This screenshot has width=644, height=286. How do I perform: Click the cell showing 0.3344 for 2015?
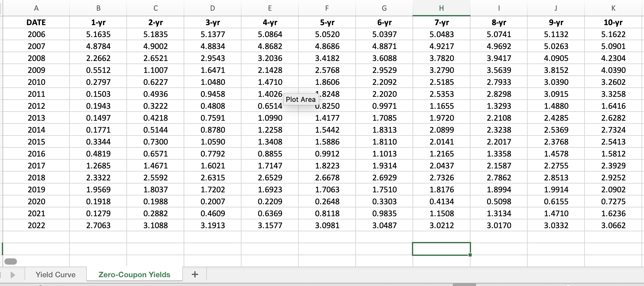point(98,142)
